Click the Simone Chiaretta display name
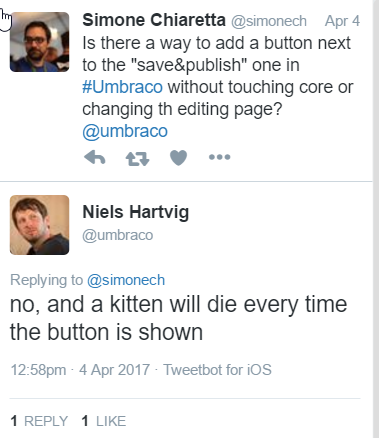Image resolution: width=379 pixels, height=438 pixels. pos(154,20)
